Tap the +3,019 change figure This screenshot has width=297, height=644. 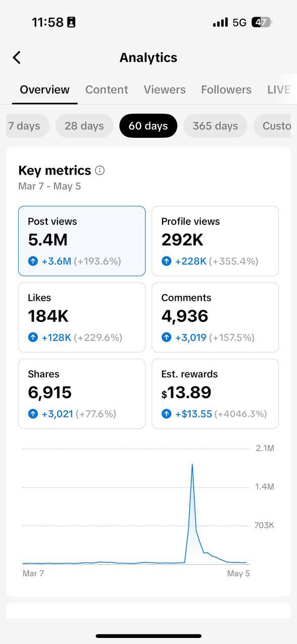tap(191, 338)
